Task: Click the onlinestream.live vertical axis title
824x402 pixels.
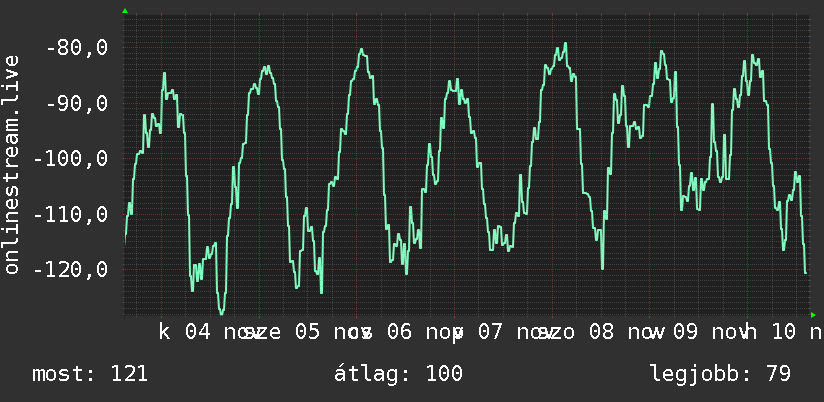Action: click(11, 164)
